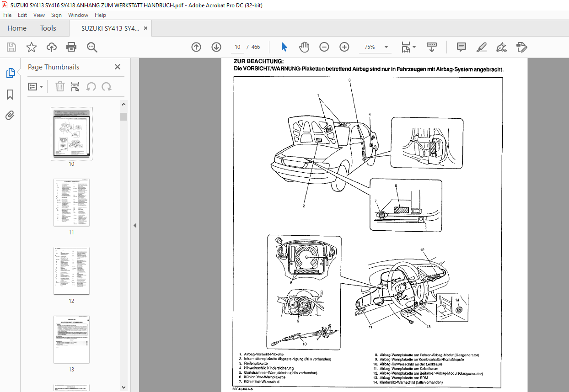Go to previous page arrow

[196, 47]
